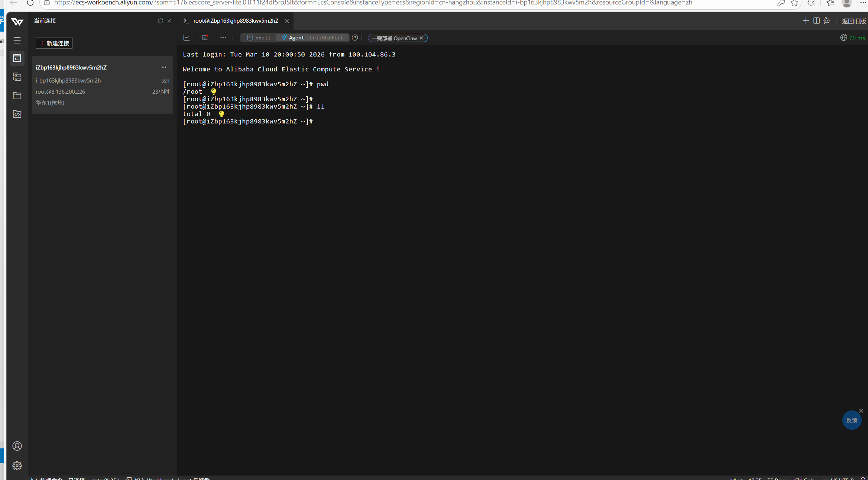
Task: Click the download icon with red dot
Action: point(205,38)
